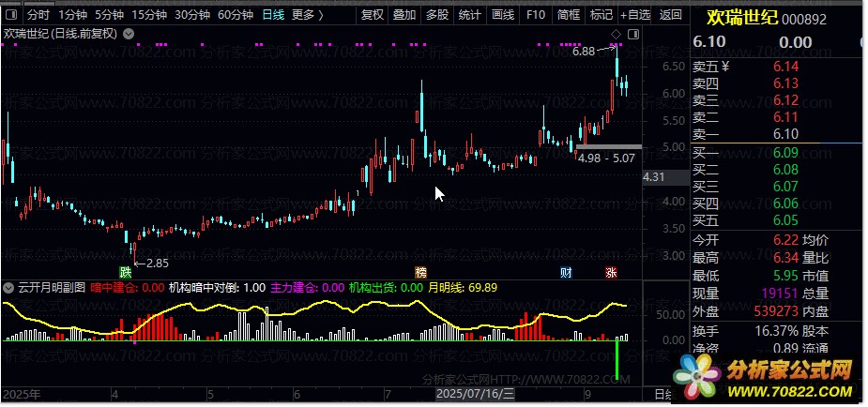Select the 买五 price 6.05
The width and height of the screenshot is (868, 407).
pyautogui.click(x=786, y=220)
